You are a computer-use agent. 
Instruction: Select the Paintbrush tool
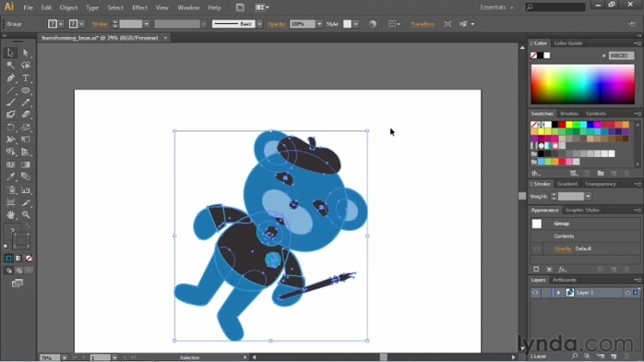10,103
